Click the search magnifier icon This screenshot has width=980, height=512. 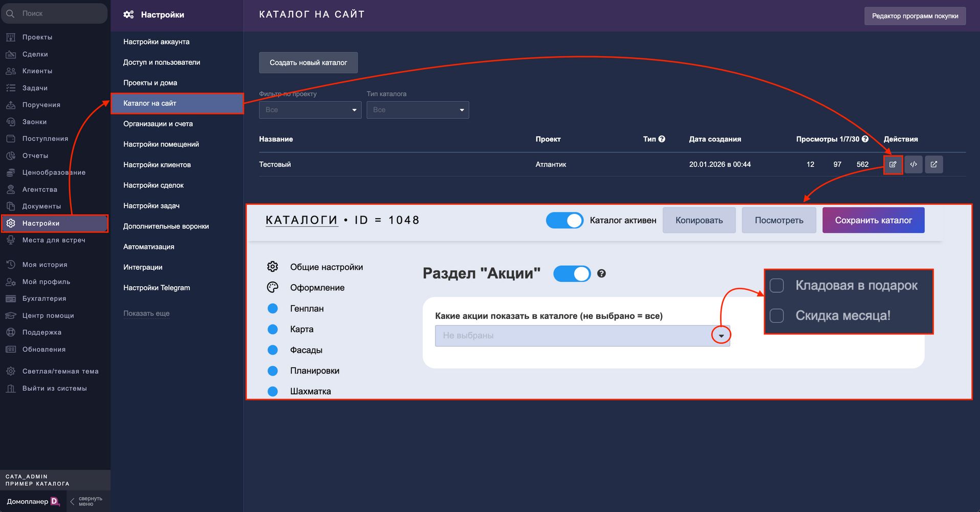tap(10, 13)
